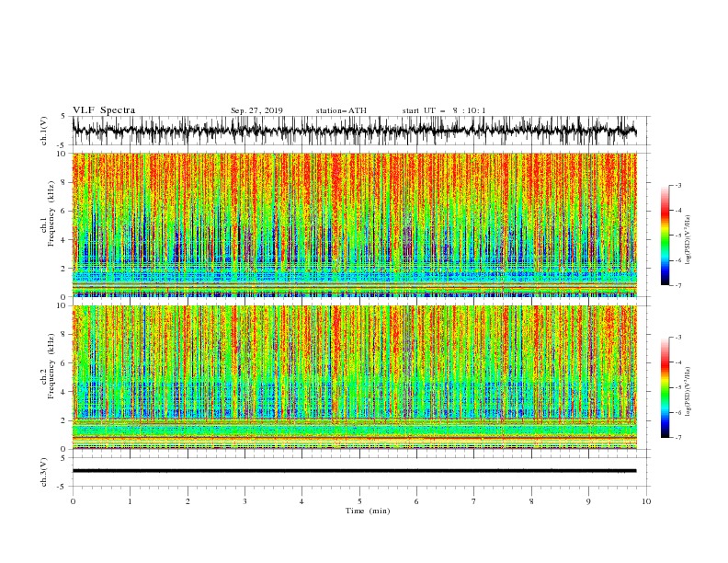Click the ch.1 colorbar log(PSD) label

click(688, 240)
